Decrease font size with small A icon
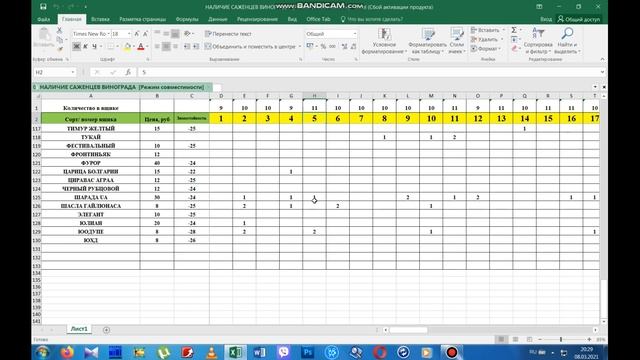The image size is (640, 360). click(x=145, y=34)
